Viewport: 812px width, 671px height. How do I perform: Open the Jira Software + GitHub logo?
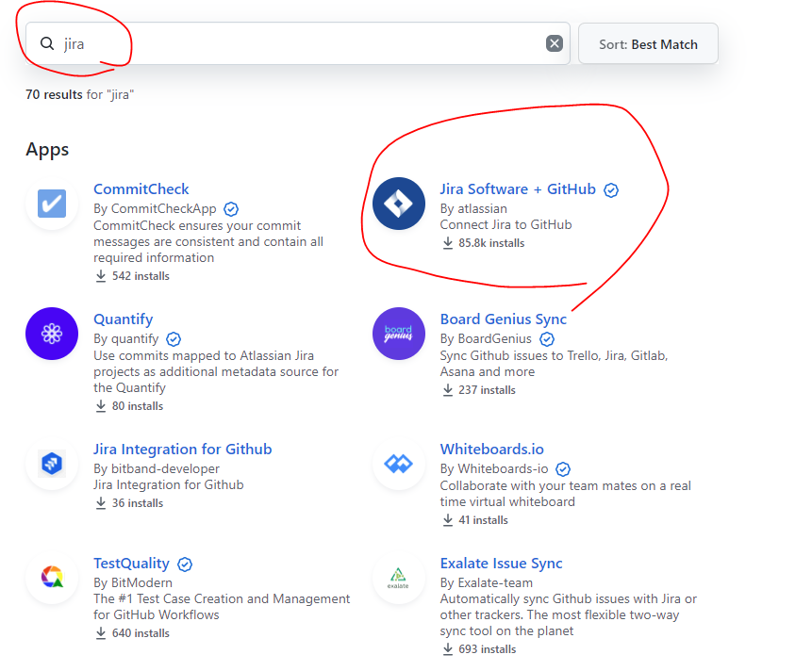pyautogui.click(x=398, y=204)
